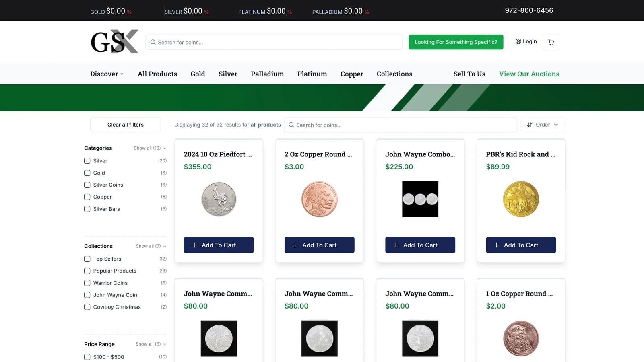The height and width of the screenshot is (362, 644).
Task: Open the shopping cart icon
Action: (x=551, y=42)
